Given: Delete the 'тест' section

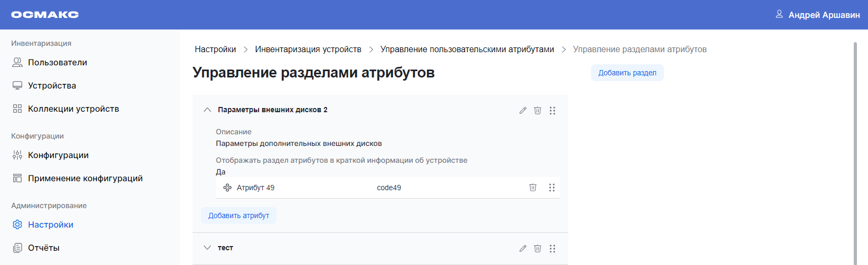Looking at the screenshot, I should pyautogui.click(x=537, y=249).
